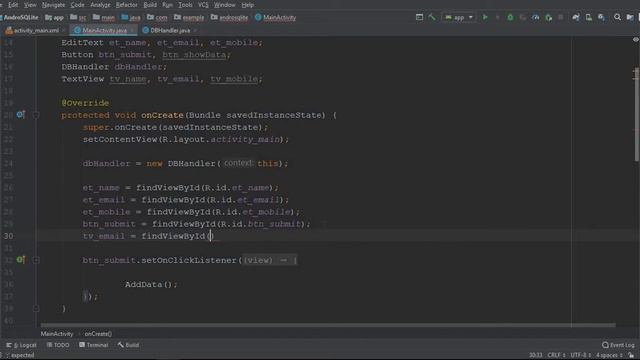Collapse the onCreate method fold marker
640x360 pixels.
point(36,115)
